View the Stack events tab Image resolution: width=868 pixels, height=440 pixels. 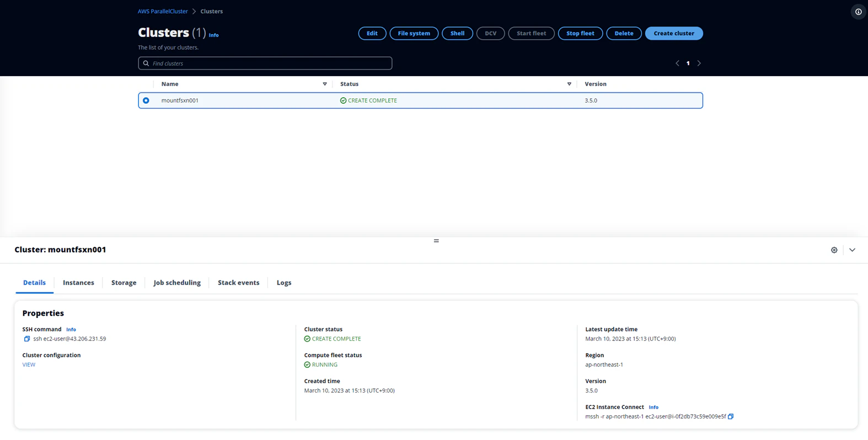click(x=238, y=283)
